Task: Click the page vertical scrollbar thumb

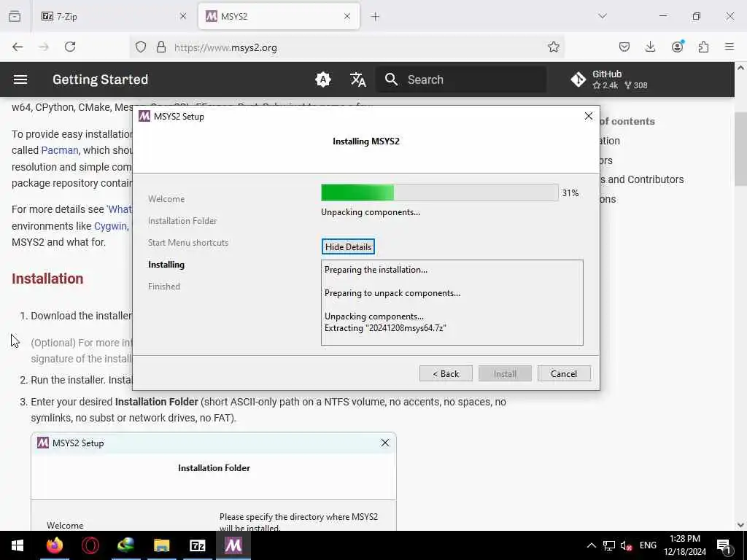Action: 740,149
